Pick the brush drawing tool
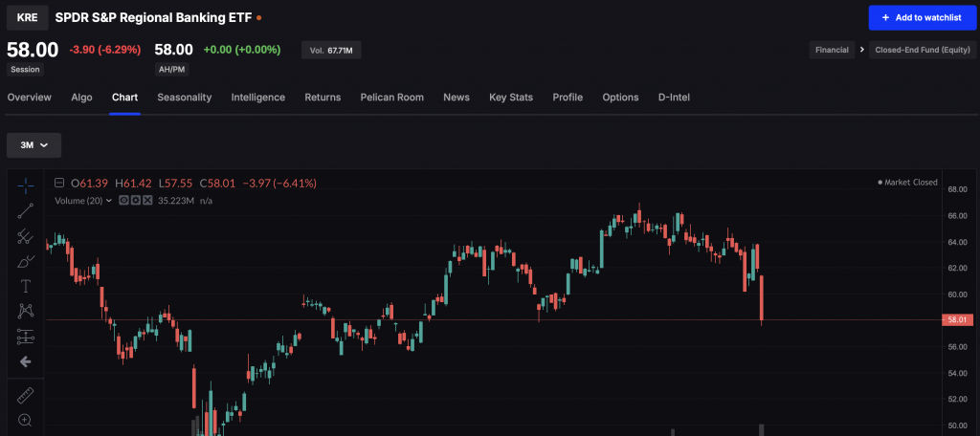Viewport: 980px width, 436px height. tap(26, 261)
